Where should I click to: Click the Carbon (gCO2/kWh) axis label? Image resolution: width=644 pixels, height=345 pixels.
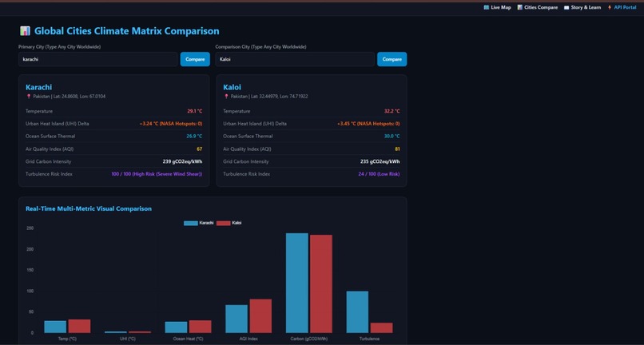click(x=309, y=339)
